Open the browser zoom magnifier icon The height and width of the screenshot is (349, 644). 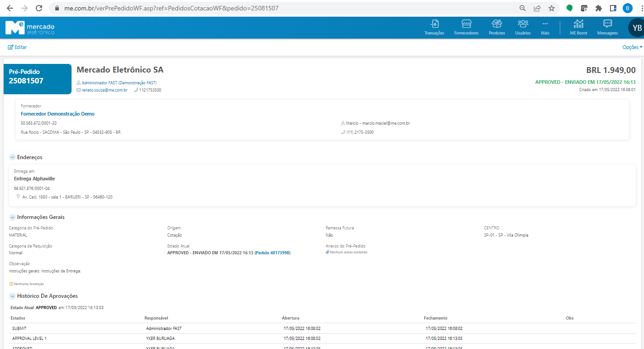523,8
